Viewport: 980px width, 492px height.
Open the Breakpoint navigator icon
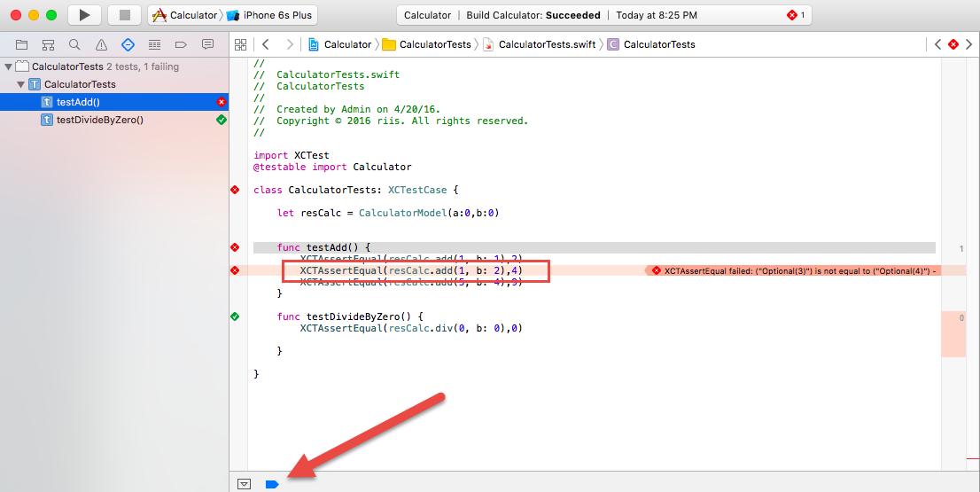click(x=181, y=44)
